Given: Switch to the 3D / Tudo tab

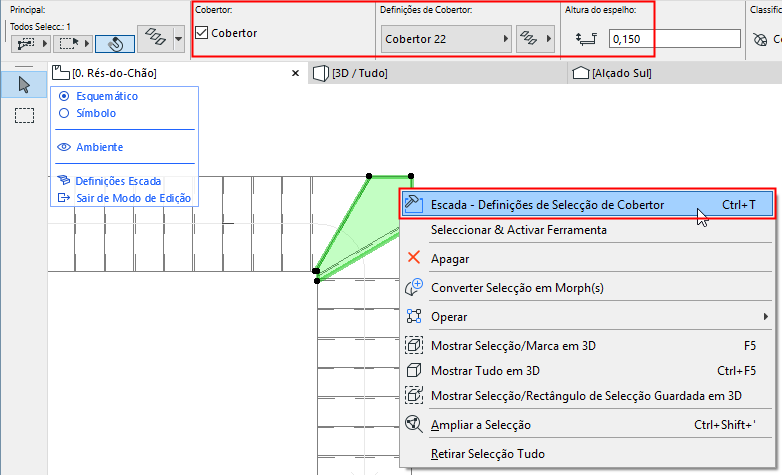Looking at the screenshot, I should pos(438,73).
